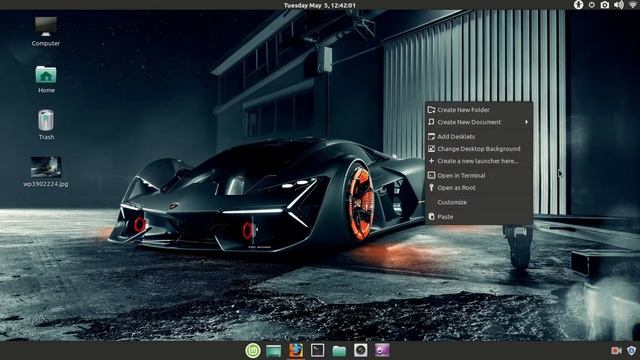Open the Files folder dock icon
The width and height of the screenshot is (640, 360).
coord(339,351)
